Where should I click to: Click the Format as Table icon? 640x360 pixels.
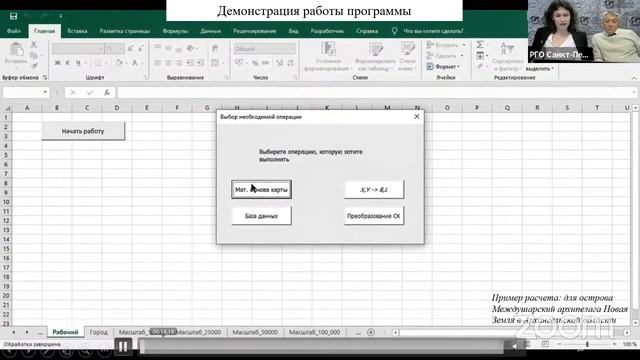(x=376, y=50)
